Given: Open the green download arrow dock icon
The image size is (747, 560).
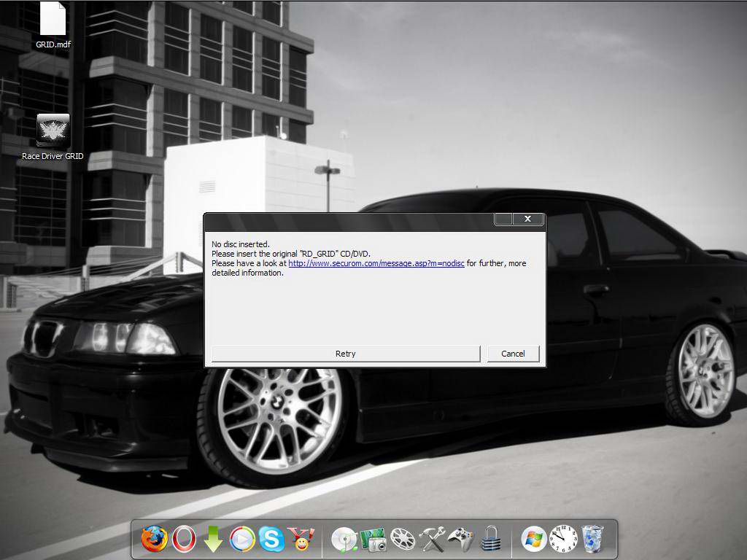Looking at the screenshot, I should click(213, 539).
